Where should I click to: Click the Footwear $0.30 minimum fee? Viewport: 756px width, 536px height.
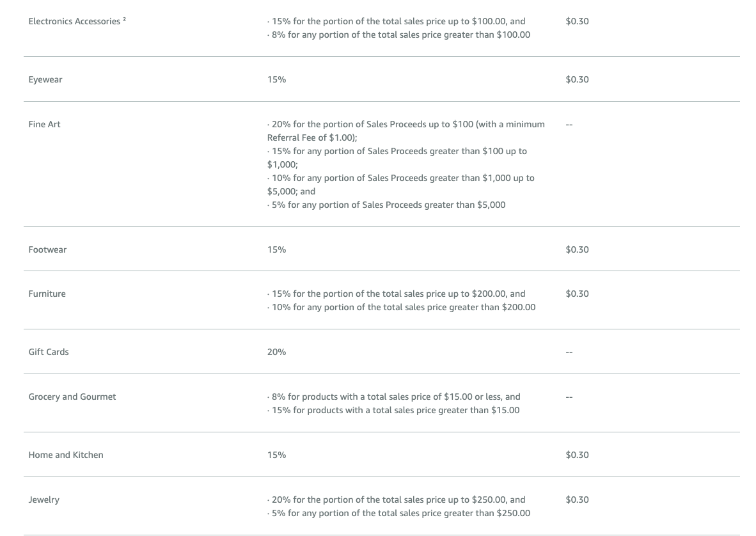(577, 249)
